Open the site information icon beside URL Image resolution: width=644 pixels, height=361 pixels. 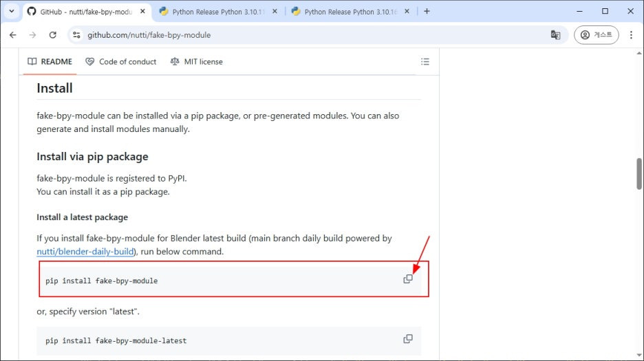[76, 35]
